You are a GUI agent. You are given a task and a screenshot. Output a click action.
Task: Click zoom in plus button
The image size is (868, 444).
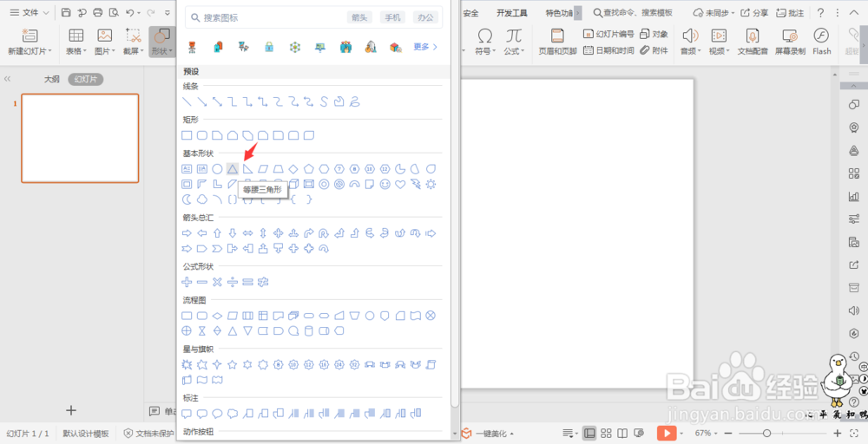tap(838, 433)
